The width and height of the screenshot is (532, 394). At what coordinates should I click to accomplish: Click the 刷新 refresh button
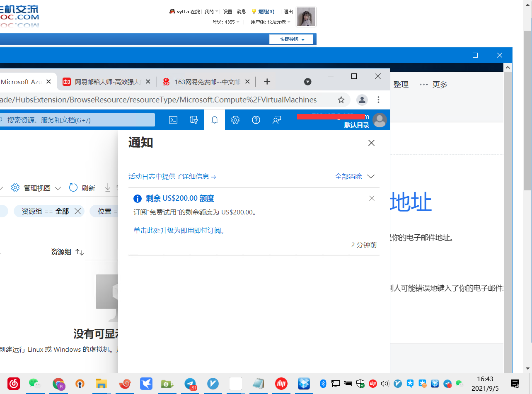[82, 188]
